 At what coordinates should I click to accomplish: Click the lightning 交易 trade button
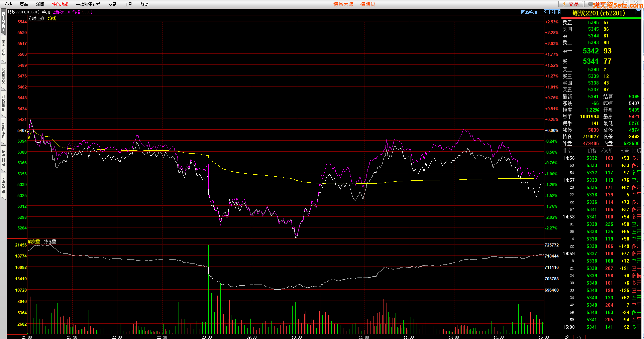(x=571, y=4)
